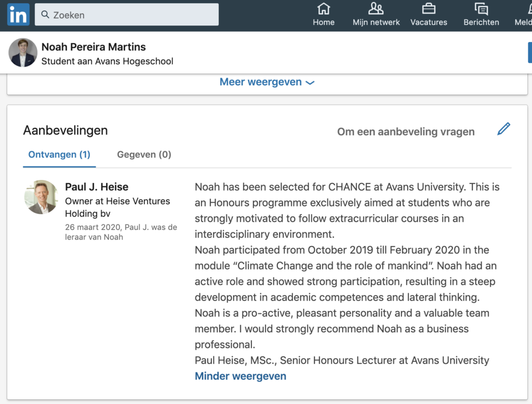Screen dimensions: 532x404
Task: Switch to the Ontvangen (1) tab
Action: click(x=59, y=155)
